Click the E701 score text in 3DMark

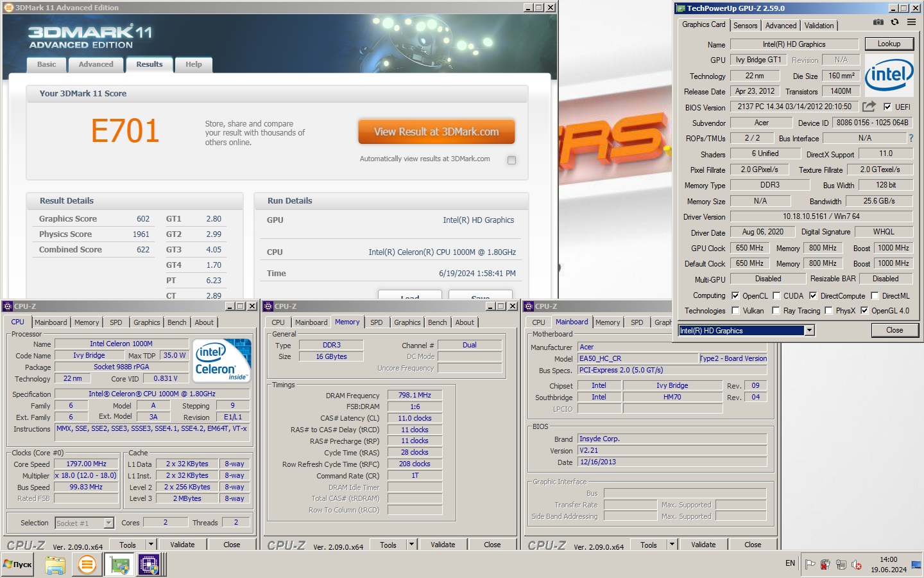[125, 132]
